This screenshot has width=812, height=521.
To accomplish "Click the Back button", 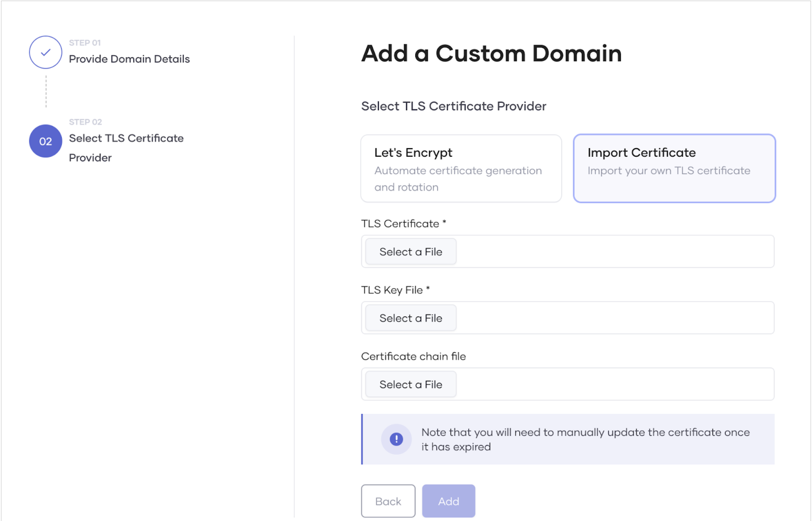I will click(x=388, y=501).
